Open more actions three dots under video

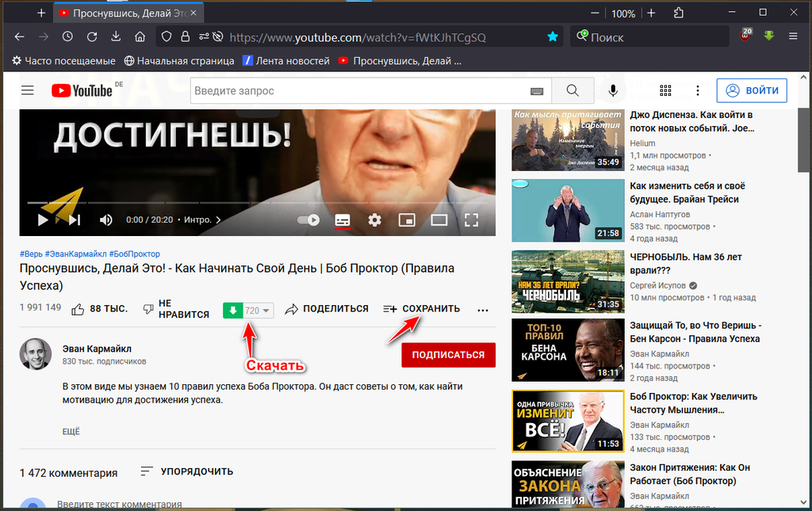pyautogui.click(x=483, y=310)
